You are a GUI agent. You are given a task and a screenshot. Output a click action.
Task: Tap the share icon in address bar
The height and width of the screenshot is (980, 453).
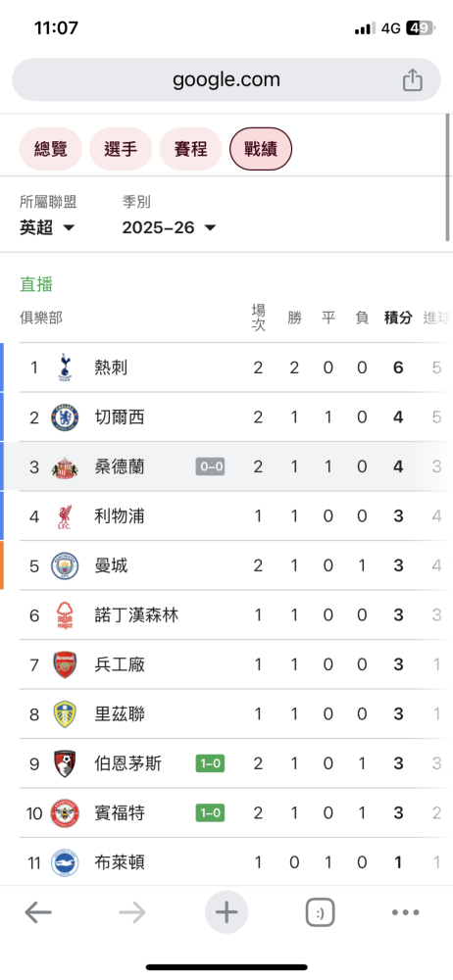[413, 80]
